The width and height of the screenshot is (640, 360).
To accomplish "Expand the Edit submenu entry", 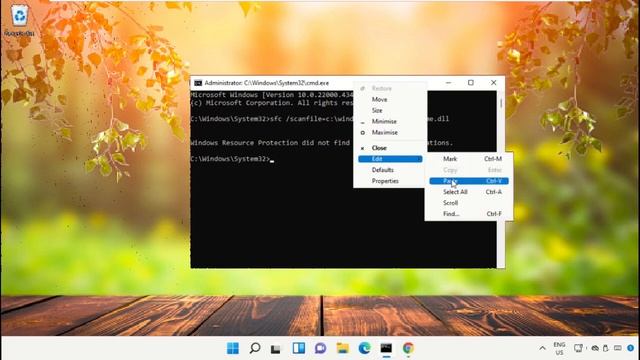I will (x=390, y=159).
